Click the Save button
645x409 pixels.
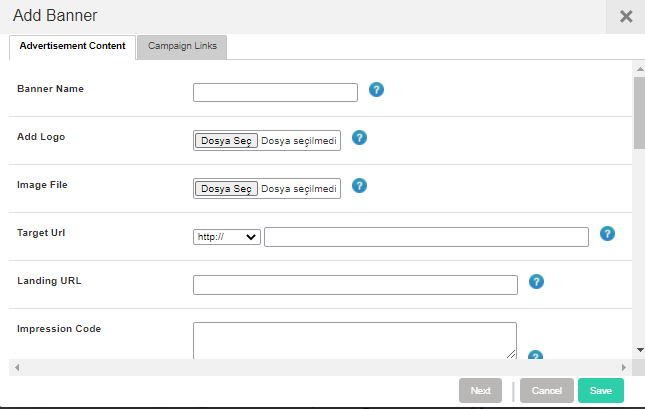[601, 390]
